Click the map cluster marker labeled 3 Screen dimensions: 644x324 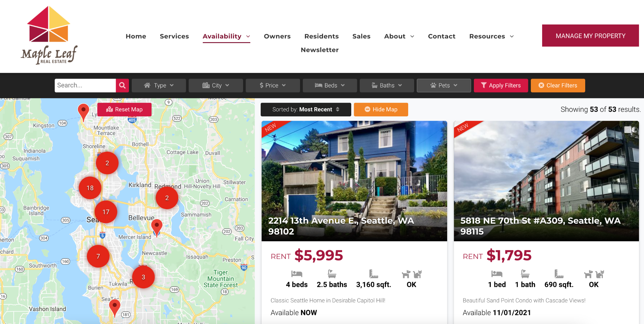[x=143, y=277]
